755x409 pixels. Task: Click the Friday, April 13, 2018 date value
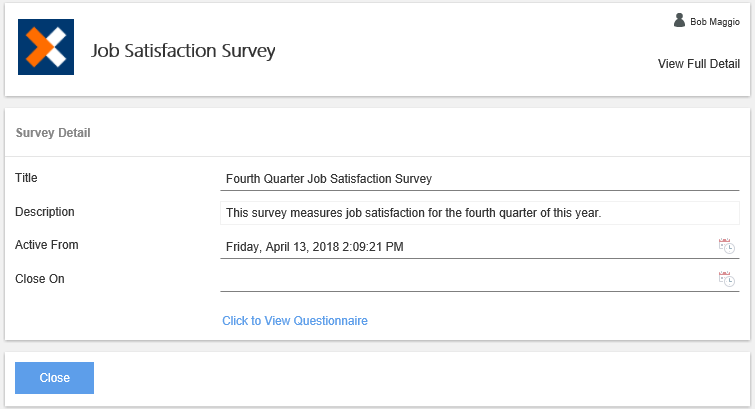[x=315, y=246]
